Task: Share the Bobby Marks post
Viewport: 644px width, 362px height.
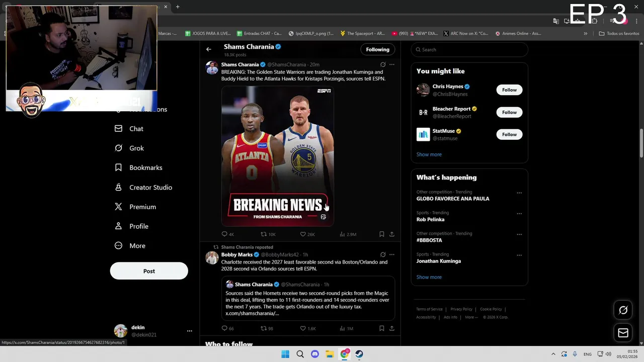Action: click(x=392, y=328)
